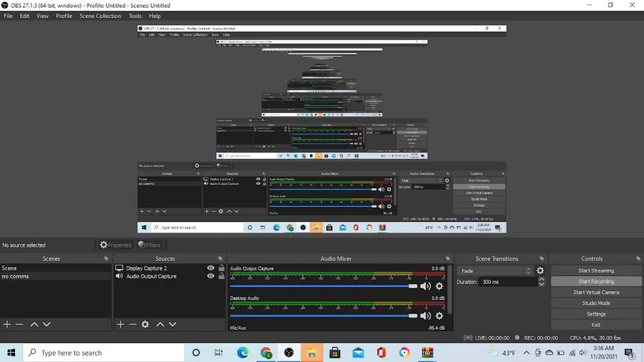644x362 pixels.
Task: Open File Explorer from the taskbar
Action: [312, 353]
